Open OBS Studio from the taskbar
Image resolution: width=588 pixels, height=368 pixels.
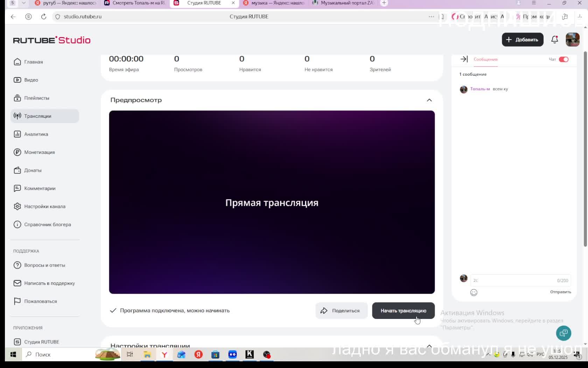(x=267, y=355)
